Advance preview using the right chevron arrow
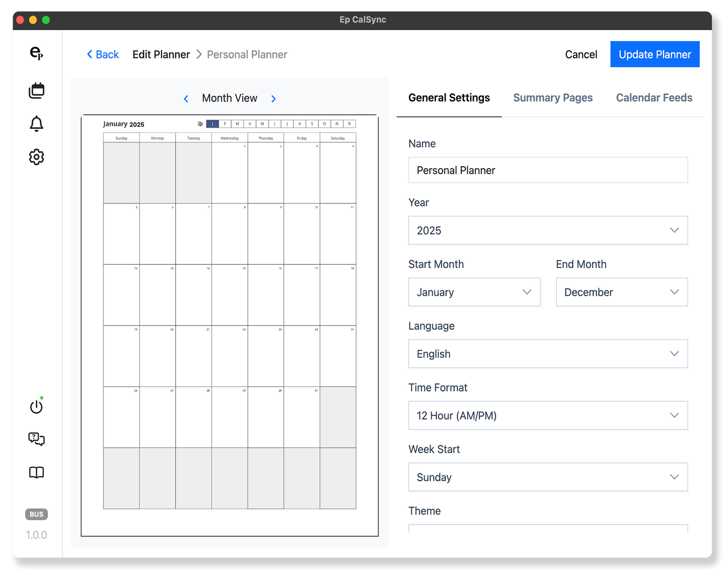Viewport: 728px width, 575px height. tap(274, 98)
